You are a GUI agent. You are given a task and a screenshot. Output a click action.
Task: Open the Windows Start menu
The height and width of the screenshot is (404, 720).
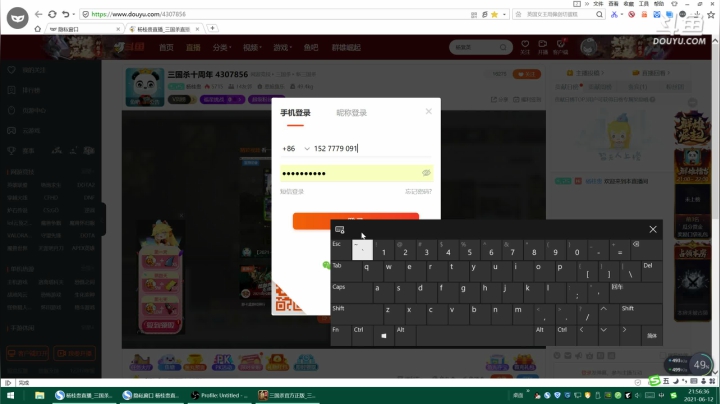[10, 395]
